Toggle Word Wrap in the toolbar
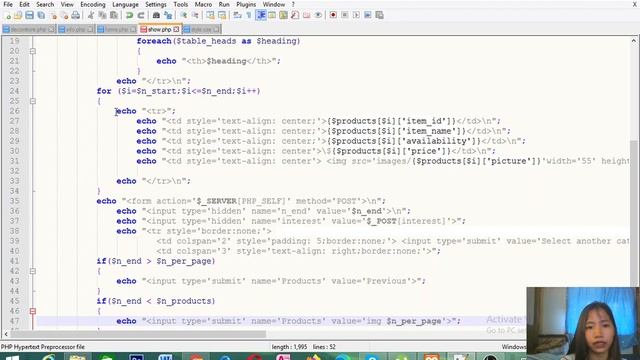The height and width of the screenshot is (360, 640). [238, 16]
